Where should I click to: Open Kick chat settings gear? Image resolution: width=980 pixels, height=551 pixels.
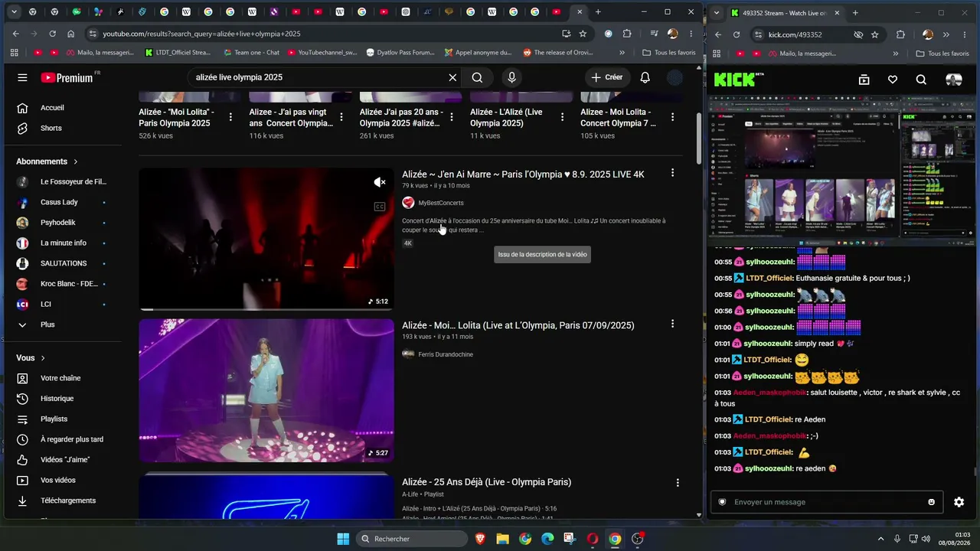tap(959, 502)
